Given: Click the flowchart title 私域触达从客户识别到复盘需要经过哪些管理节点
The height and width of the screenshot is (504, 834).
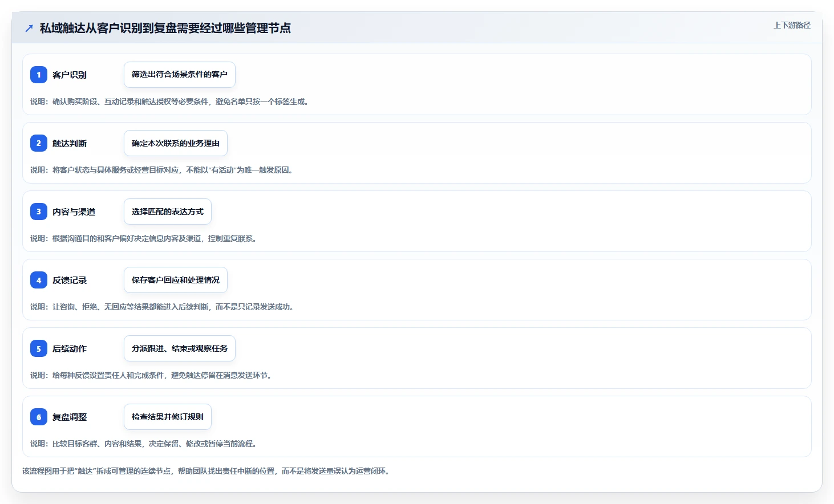Looking at the screenshot, I should pos(165,28).
